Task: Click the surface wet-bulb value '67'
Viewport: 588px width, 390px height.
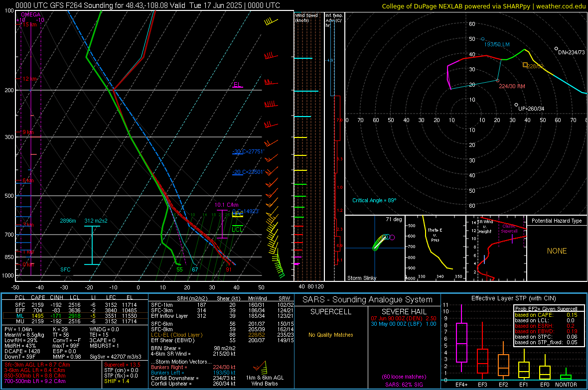Action: (x=195, y=269)
